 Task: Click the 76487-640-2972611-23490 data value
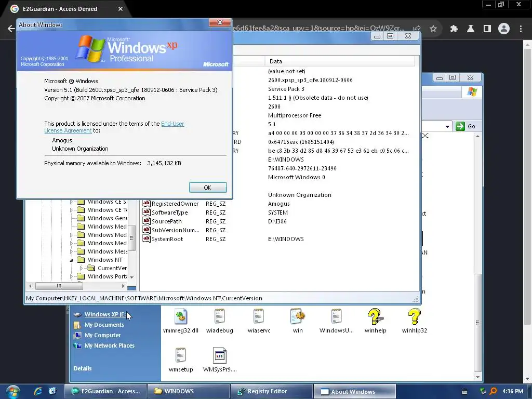[302, 168]
